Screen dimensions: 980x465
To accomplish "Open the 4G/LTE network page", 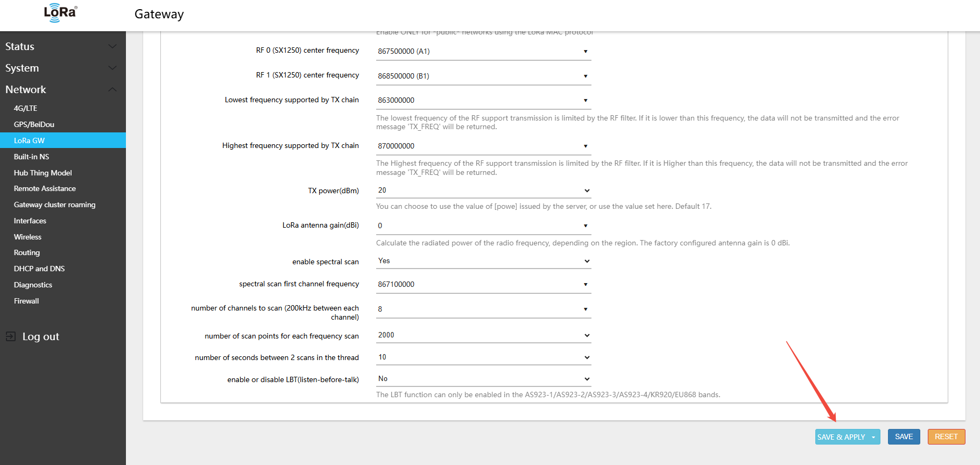I will [x=26, y=108].
